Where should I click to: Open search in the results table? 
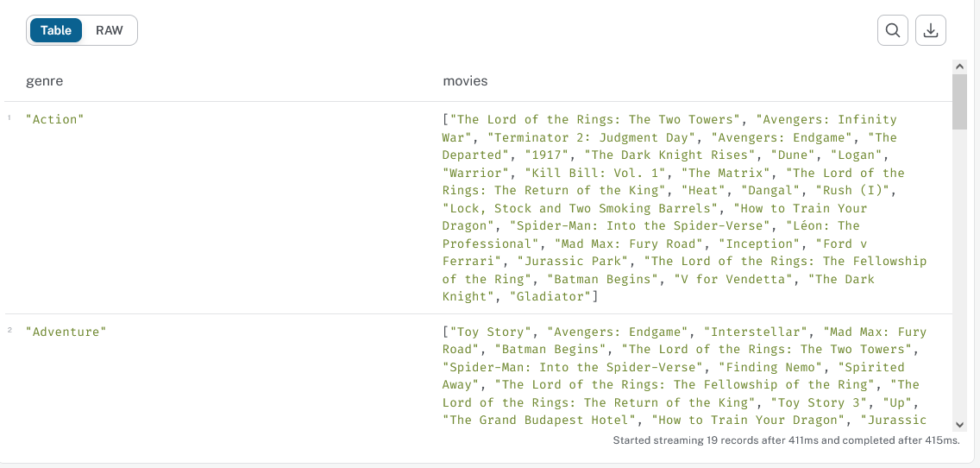(893, 31)
